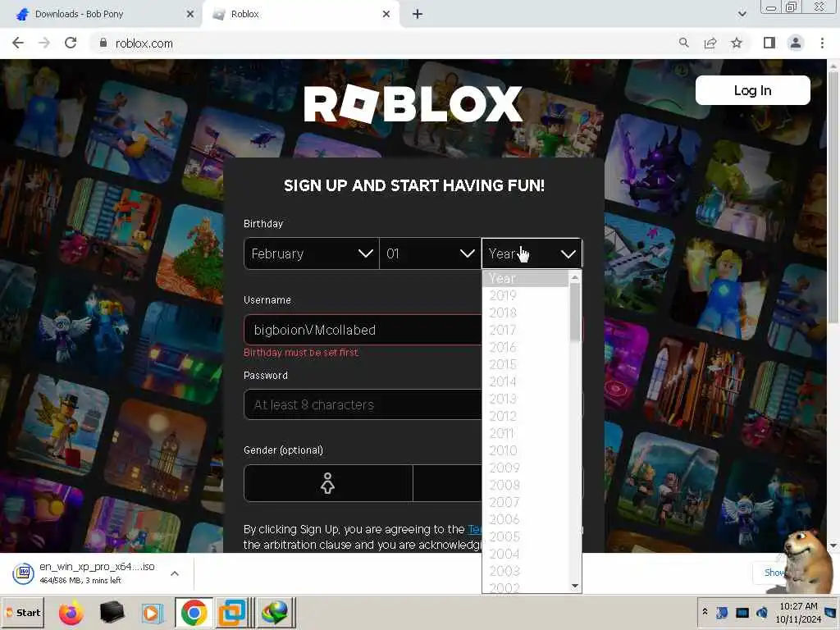Select 2009 as birth year
The image size is (840, 630).
[525, 468]
